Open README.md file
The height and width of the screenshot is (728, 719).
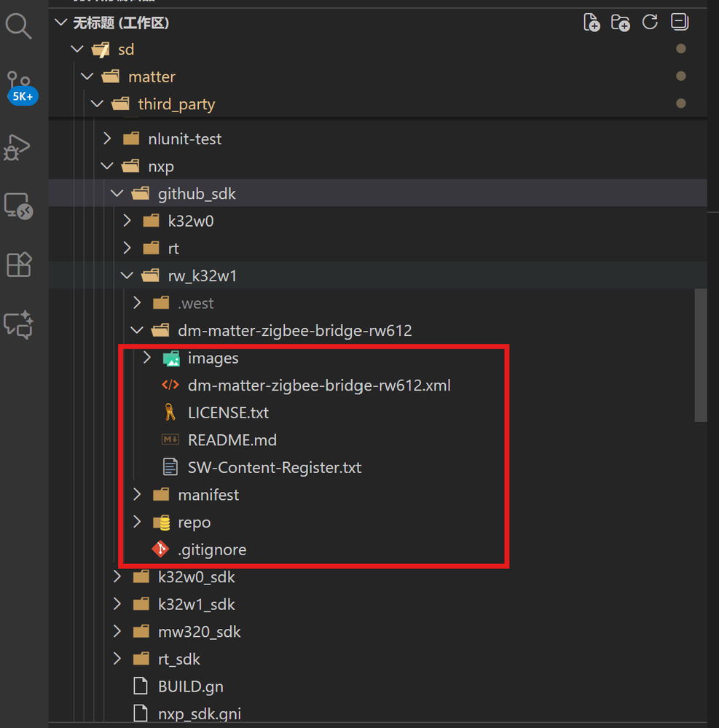pyautogui.click(x=232, y=440)
